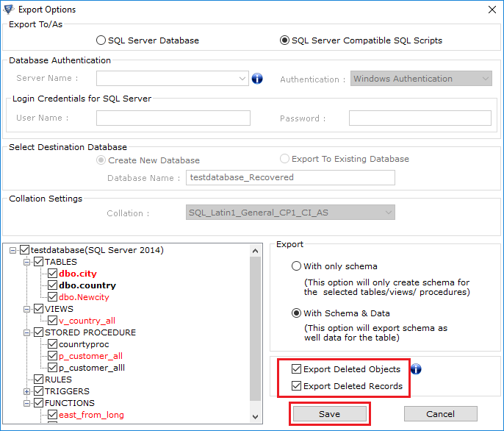Collapse the TABLES tree node
Viewport: 504px width, 431px height.
coord(27,262)
